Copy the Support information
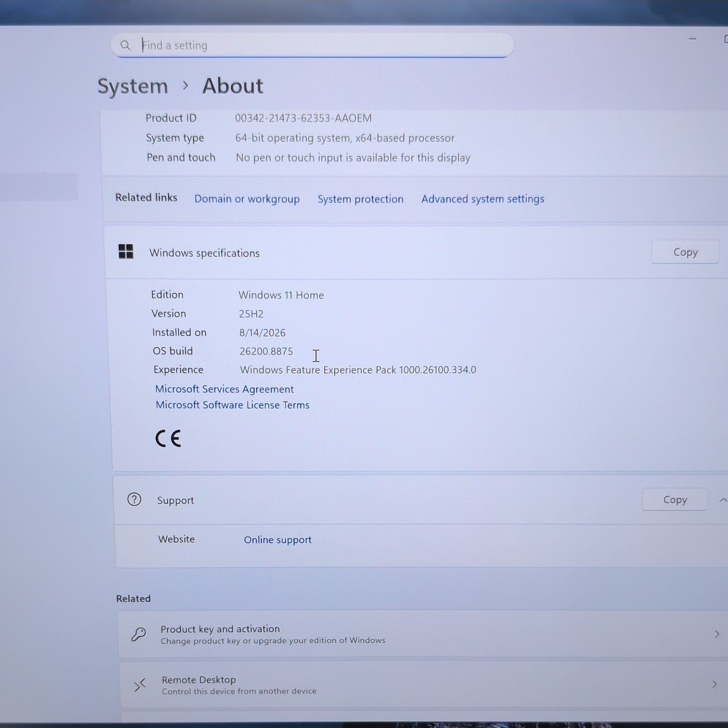This screenshot has height=728, width=728. [x=675, y=499]
